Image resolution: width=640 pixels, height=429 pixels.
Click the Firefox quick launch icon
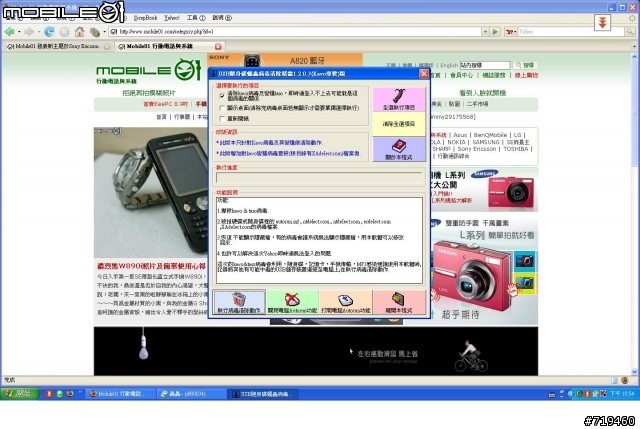point(70,394)
